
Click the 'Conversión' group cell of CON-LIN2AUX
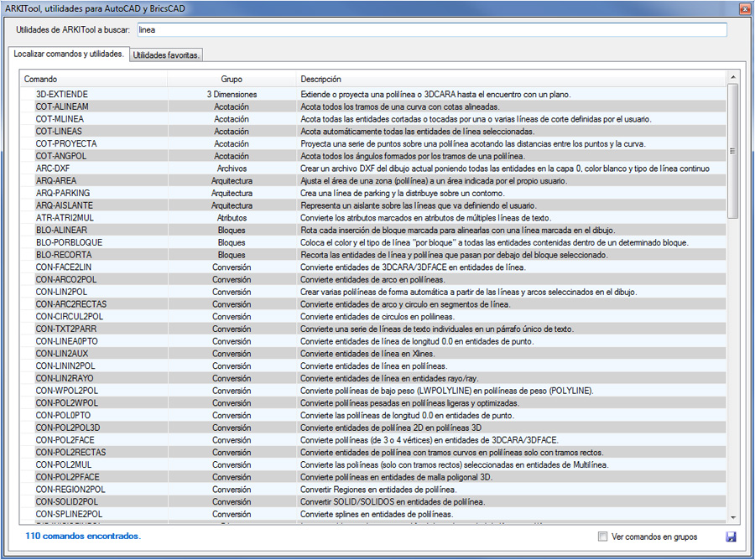(232, 354)
